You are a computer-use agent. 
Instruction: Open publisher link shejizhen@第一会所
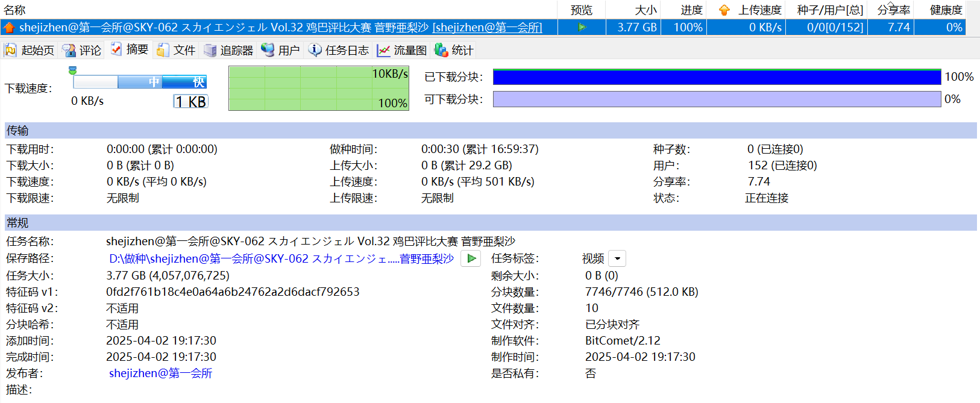(x=160, y=373)
